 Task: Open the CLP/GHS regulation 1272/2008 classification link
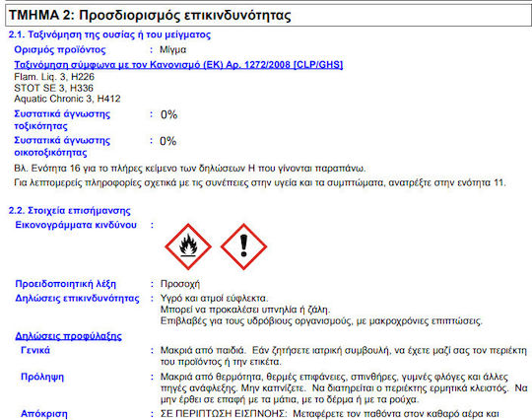point(178,64)
